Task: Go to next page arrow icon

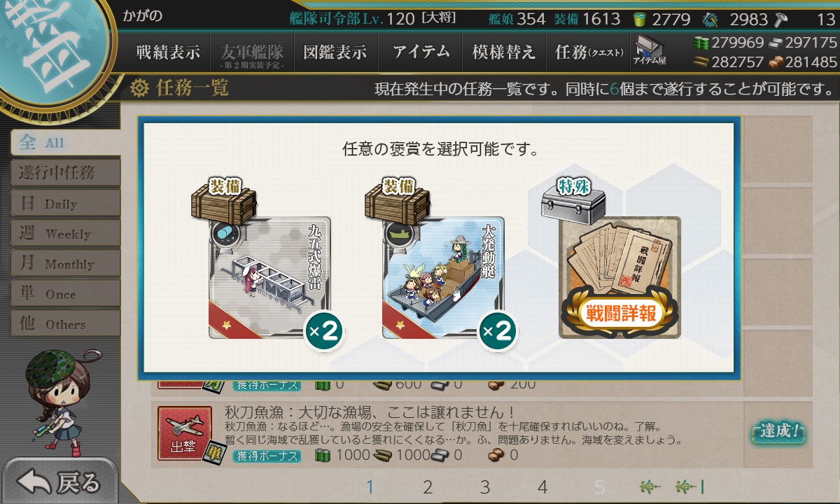Action: coord(650,487)
